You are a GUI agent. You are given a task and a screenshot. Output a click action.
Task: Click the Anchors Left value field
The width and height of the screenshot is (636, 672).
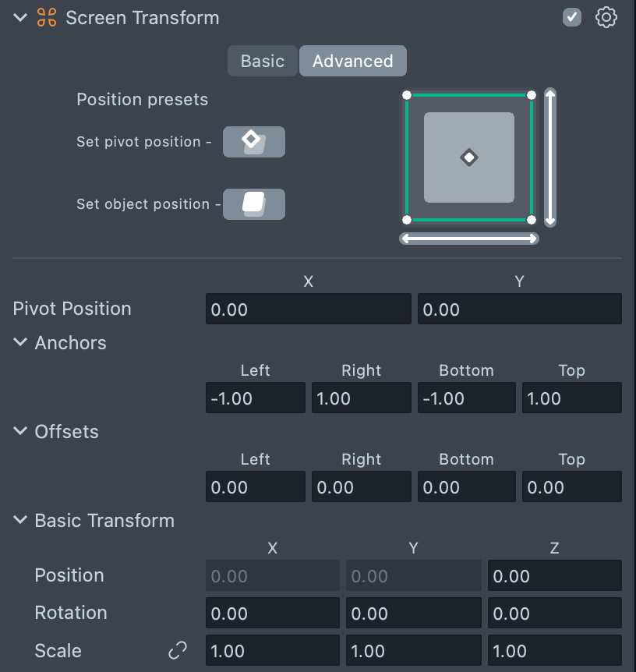coord(256,398)
